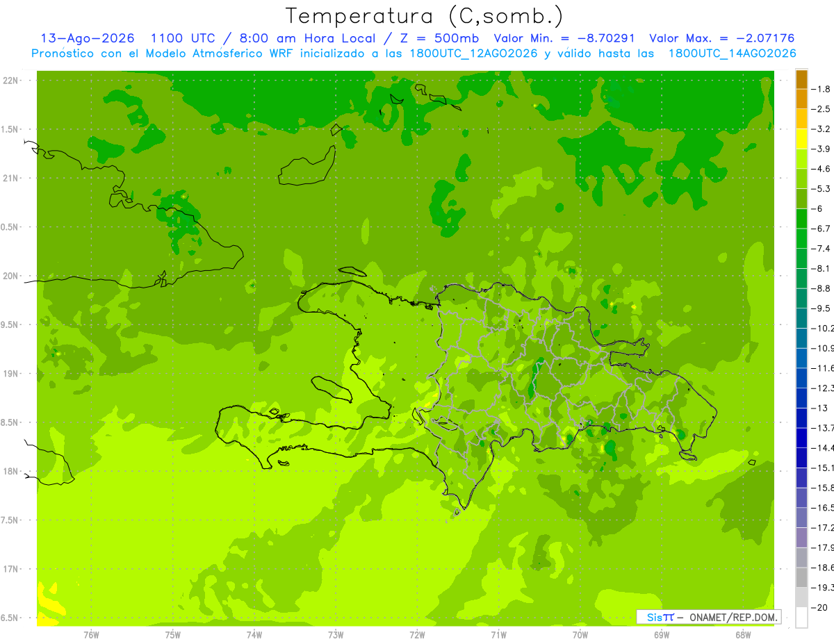834x644 pixels.
Task: Click purple legend swatch between -17.2 and -17.9
Action: pos(801,537)
